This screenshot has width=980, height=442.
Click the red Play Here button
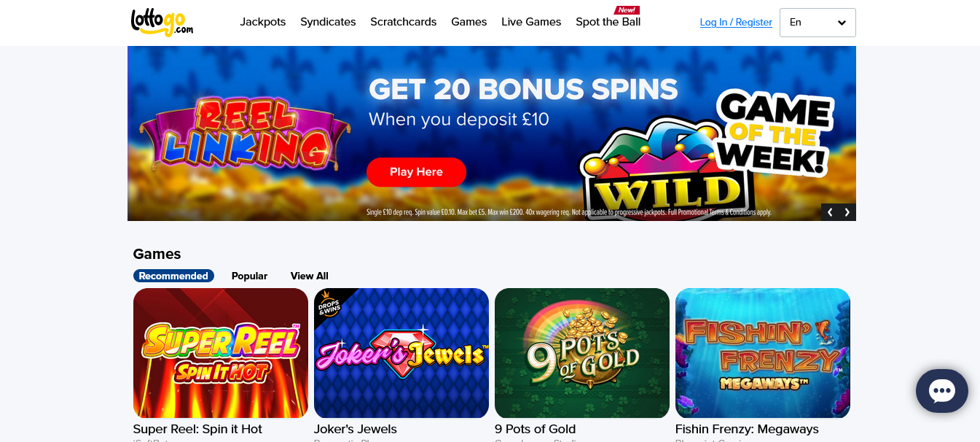tap(416, 172)
